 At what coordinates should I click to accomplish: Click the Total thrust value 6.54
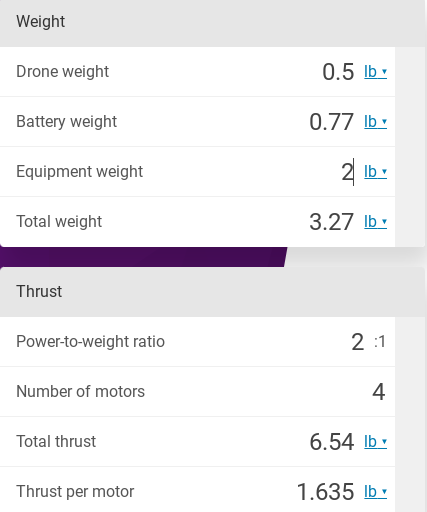click(x=332, y=442)
